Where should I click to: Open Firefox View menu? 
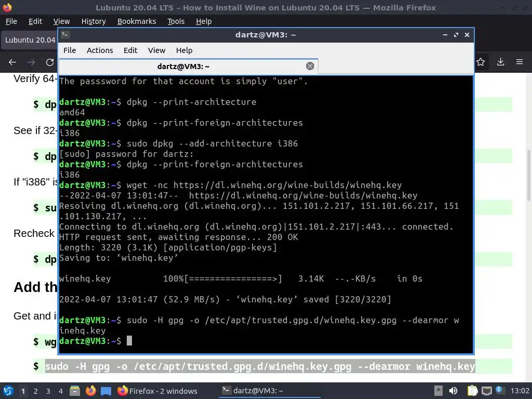(x=61, y=21)
